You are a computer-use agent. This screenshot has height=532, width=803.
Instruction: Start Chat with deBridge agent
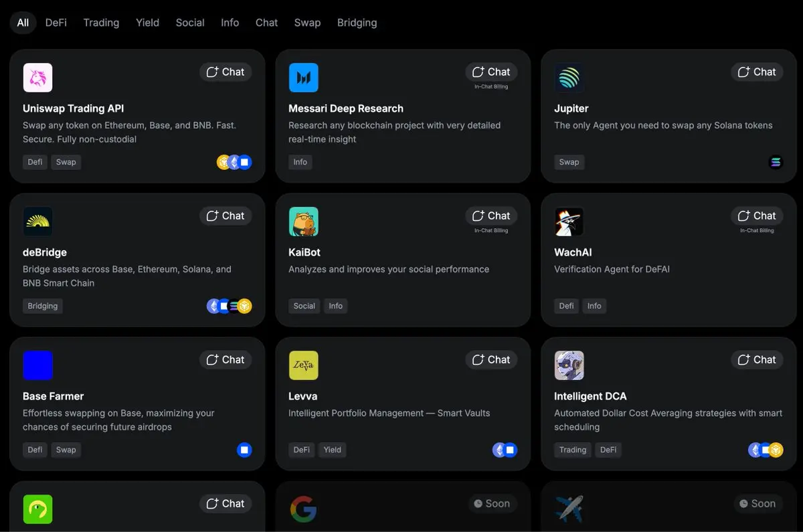click(226, 215)
